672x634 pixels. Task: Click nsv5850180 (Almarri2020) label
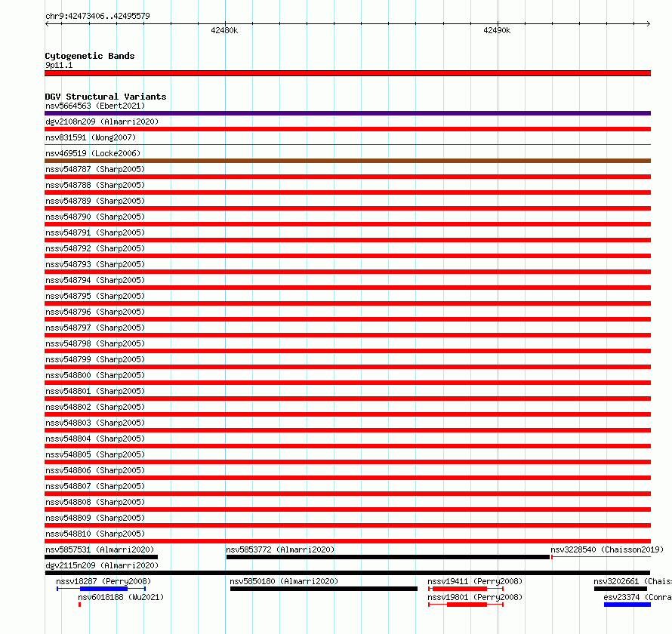tap(284, 581)
